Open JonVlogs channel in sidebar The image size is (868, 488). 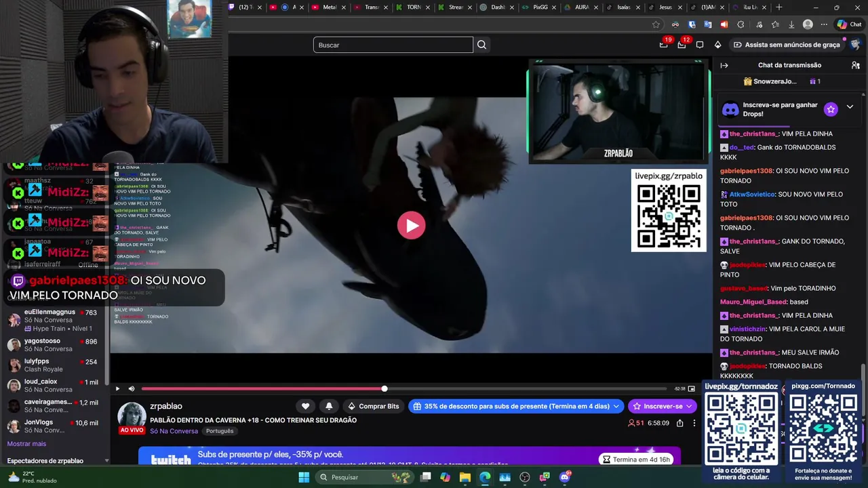[54, 426]
